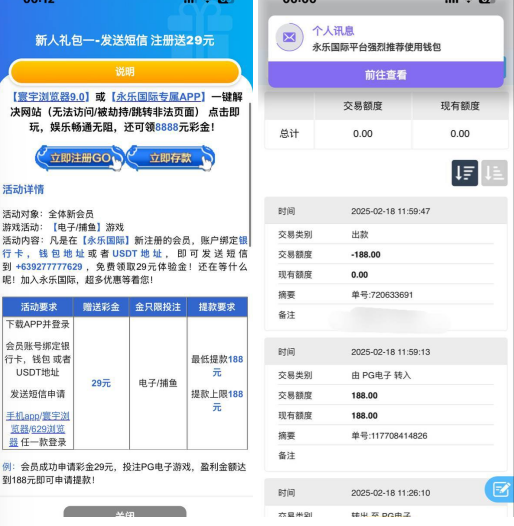Viewport: 514px width, 526px height.
Task: Click the 交易额度 column header
Action: coord(363,106)
